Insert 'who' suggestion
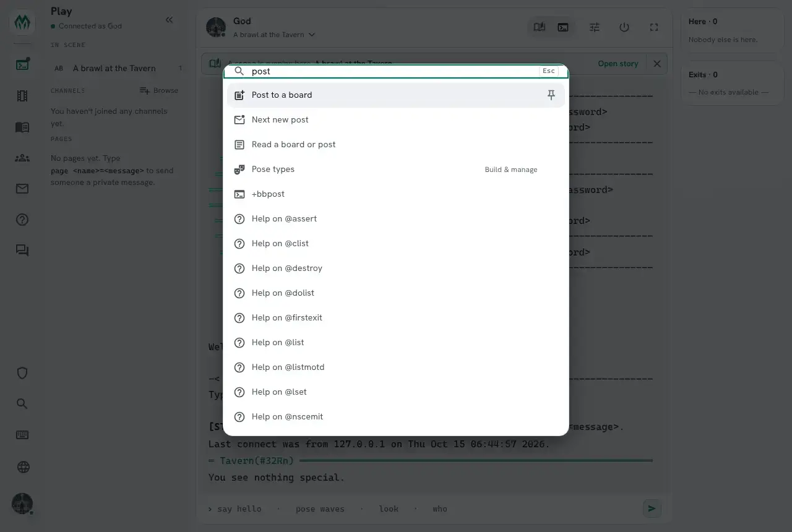 pos(440,509)
